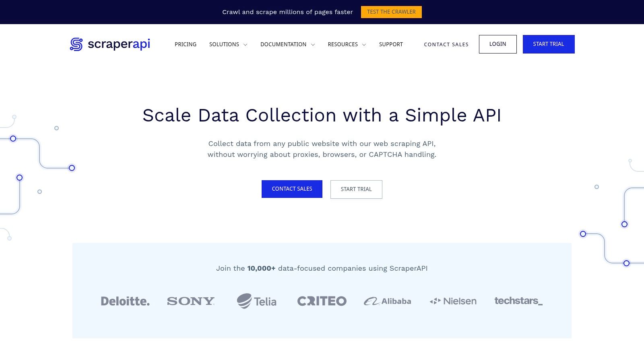Expand the Resources dropdown menu
Viewport: 644px width, 362px height.
click(346, 44)
